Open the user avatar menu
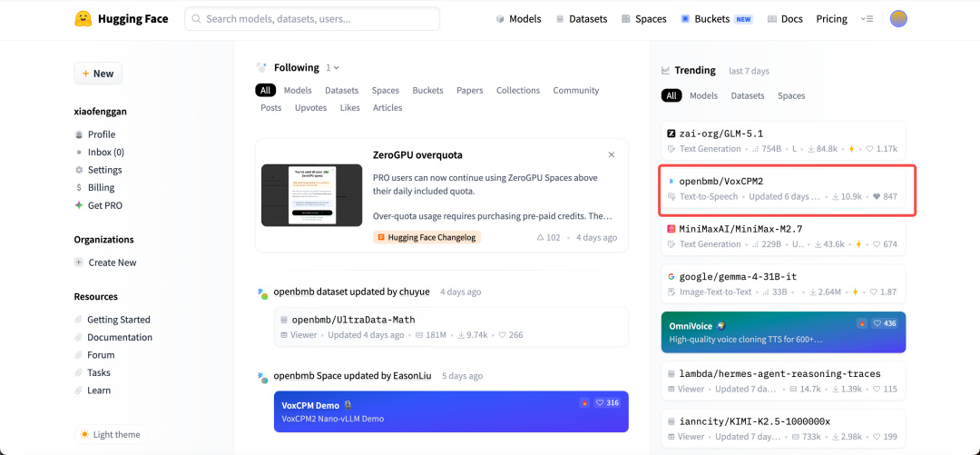The height and width of the screenshot is (455, 980). coord(898,19)
